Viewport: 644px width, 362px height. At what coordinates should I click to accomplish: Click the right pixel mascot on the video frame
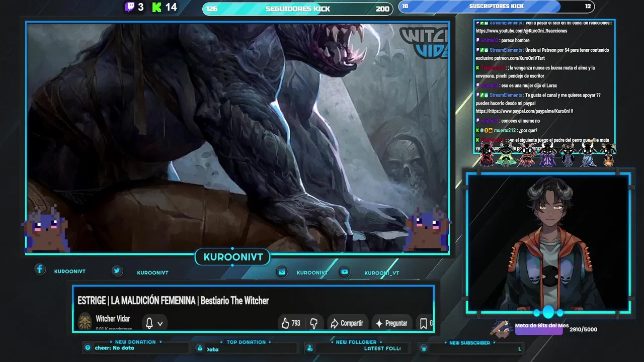coord(427,230)
